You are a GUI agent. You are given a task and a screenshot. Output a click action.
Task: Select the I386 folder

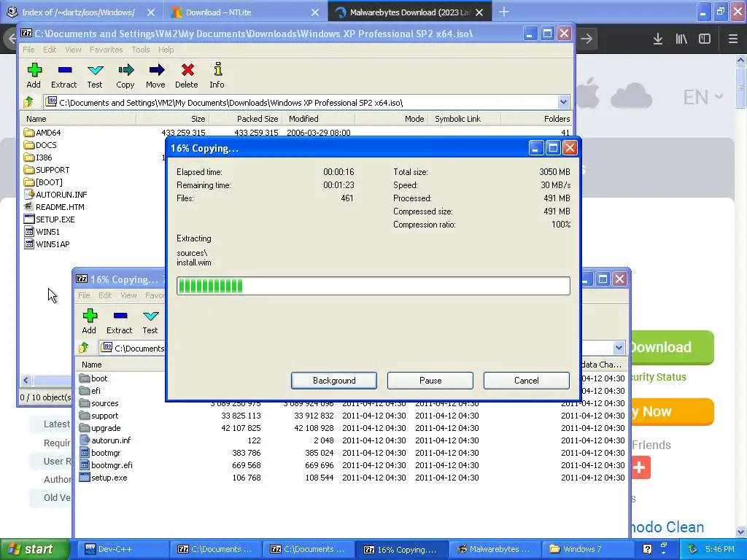(x=38, y=157)
